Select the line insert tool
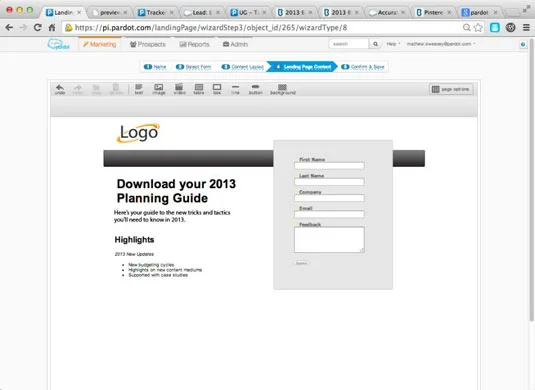The height and width of the screenshot is (390, 535). tap(235, 89)
